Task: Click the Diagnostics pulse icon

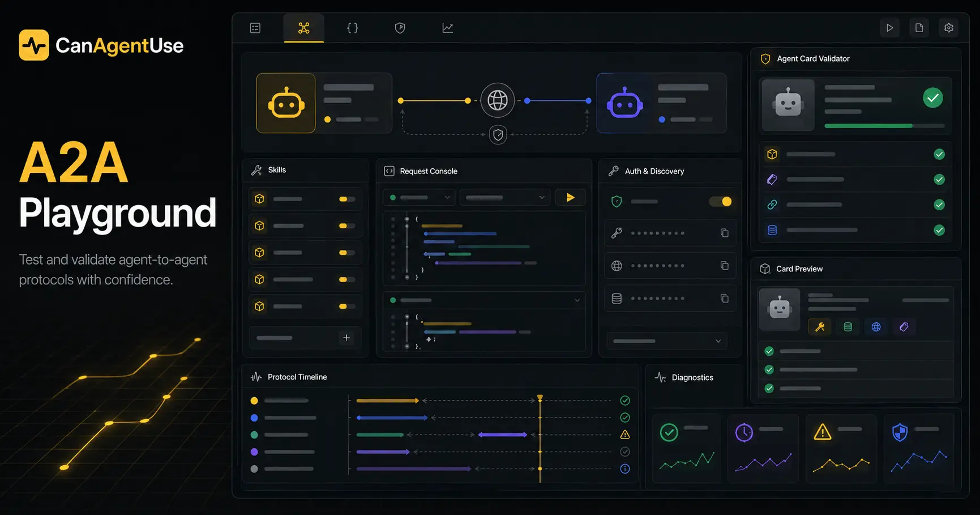Action: click(x=660, y=377)
